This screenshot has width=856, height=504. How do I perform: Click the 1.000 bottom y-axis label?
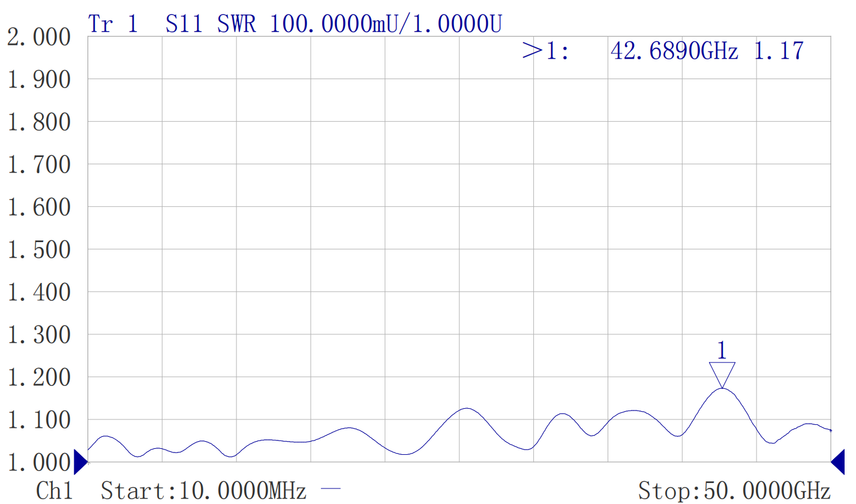[x=39, y=463]
